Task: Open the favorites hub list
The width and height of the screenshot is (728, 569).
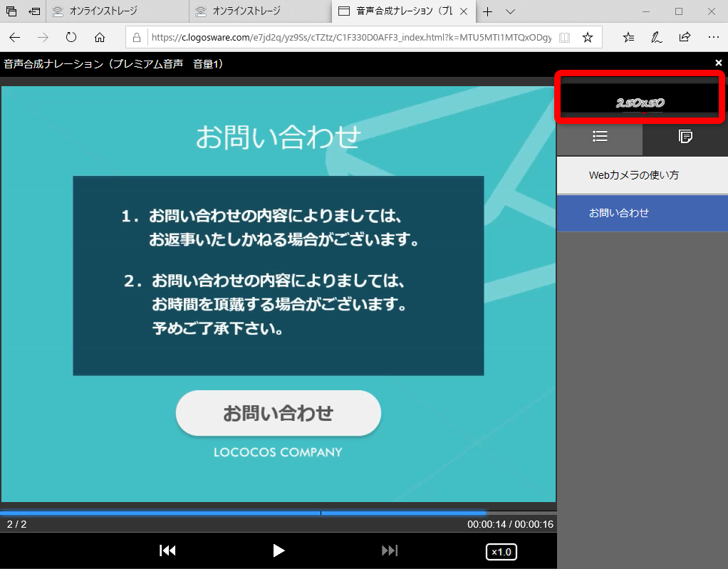Action: (x=628, y=38)
